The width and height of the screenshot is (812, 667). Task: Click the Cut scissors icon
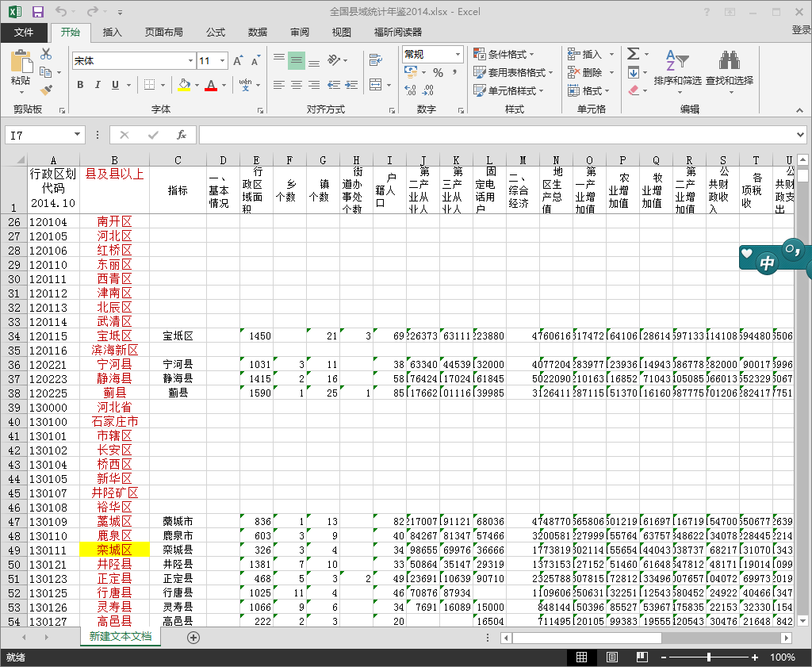(x=46, y=55)
